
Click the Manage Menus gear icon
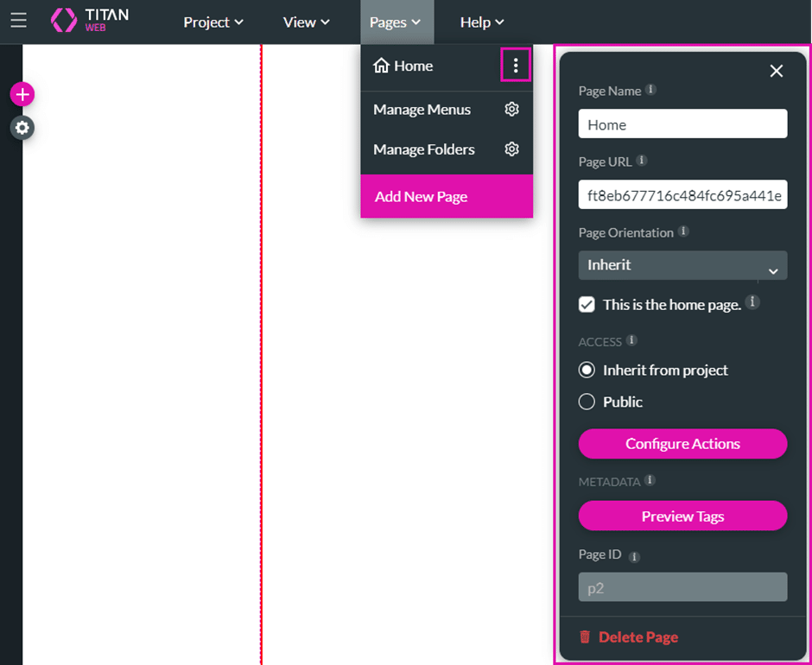pos(512,110)
